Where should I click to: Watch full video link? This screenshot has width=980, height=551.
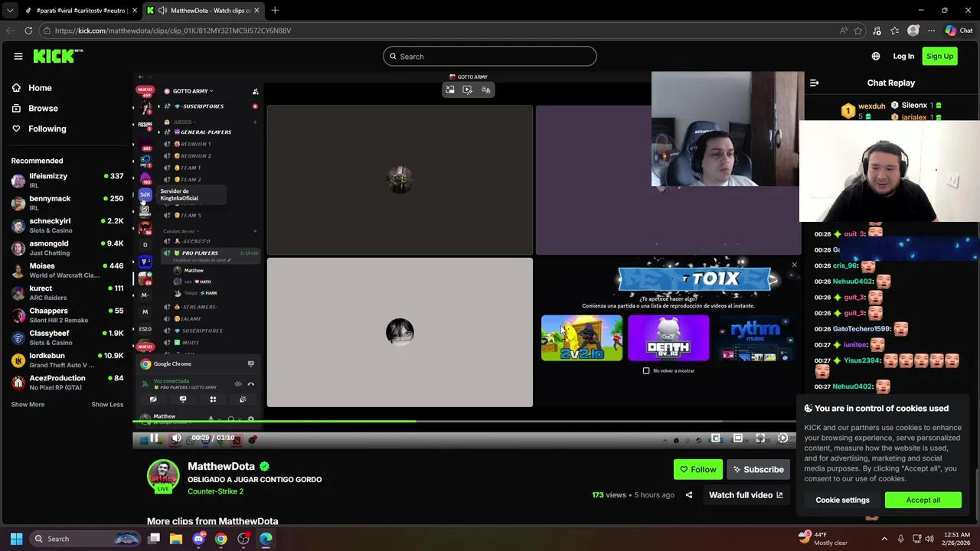[746, 495]
